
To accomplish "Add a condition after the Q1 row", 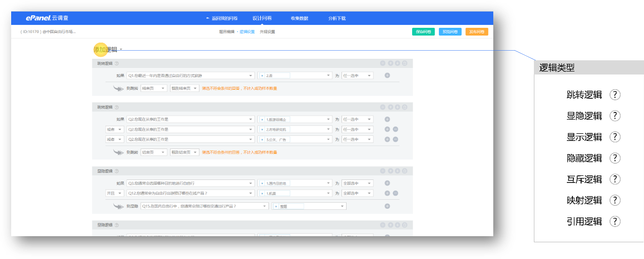I will coord(387,76).
